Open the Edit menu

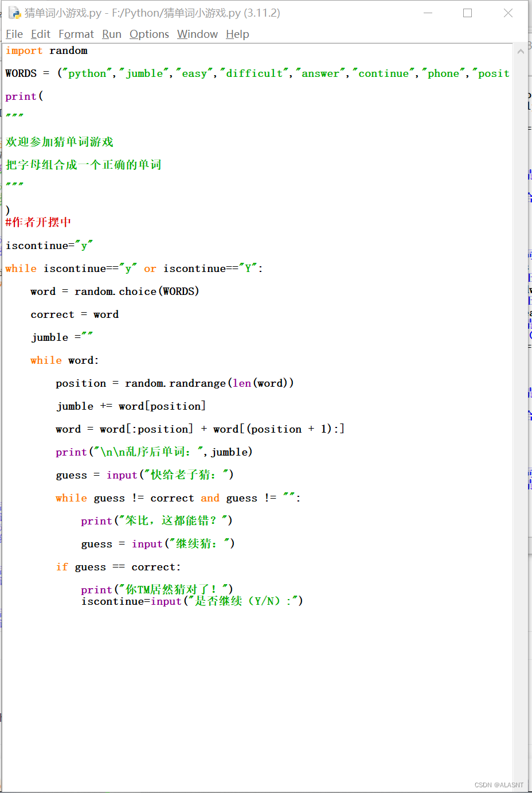pos(40,34)
